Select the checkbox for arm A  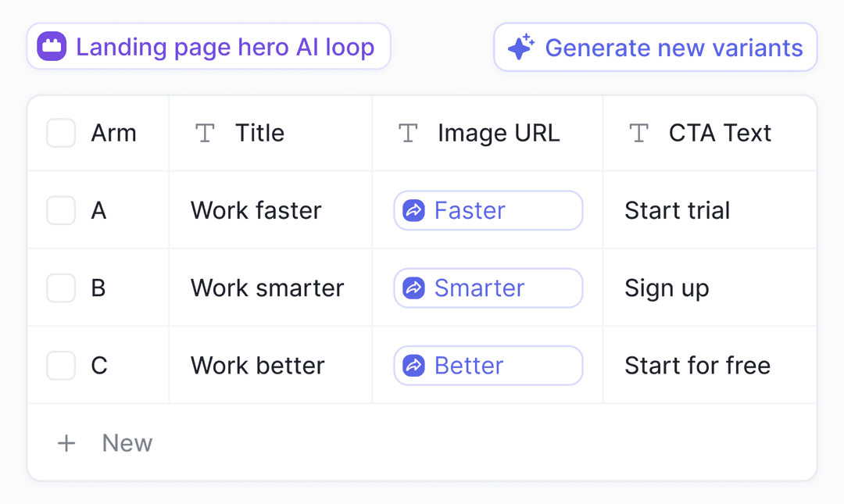[60, 209]
